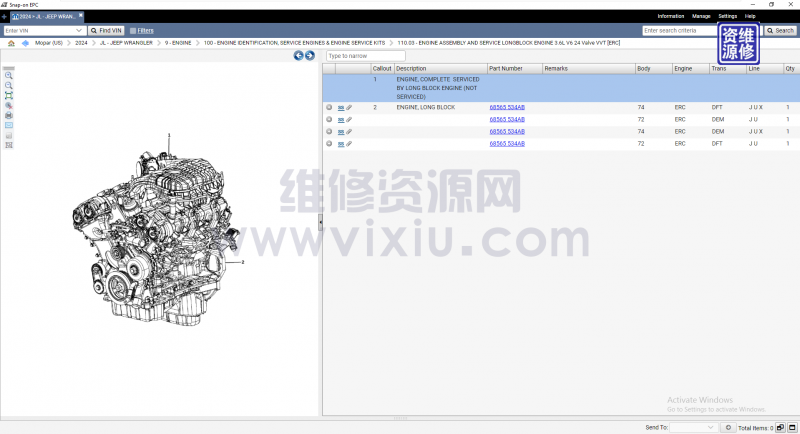The height and width of the screenshot is (434, 800).
Task: Click the Send To go button
Action: [x=728, y=427]
